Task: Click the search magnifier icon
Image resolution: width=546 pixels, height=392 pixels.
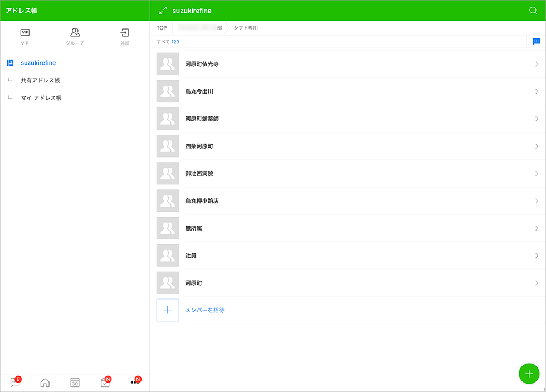Action: [533, 11]
